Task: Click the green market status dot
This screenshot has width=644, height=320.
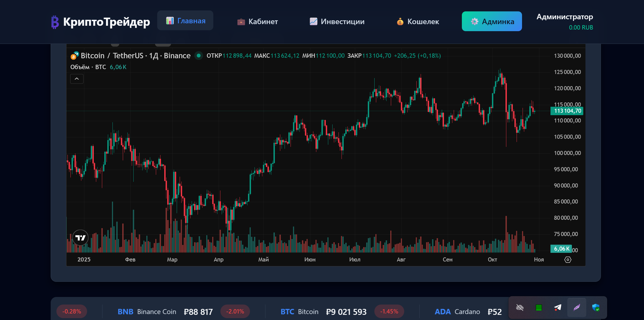Action: point(199,56)
